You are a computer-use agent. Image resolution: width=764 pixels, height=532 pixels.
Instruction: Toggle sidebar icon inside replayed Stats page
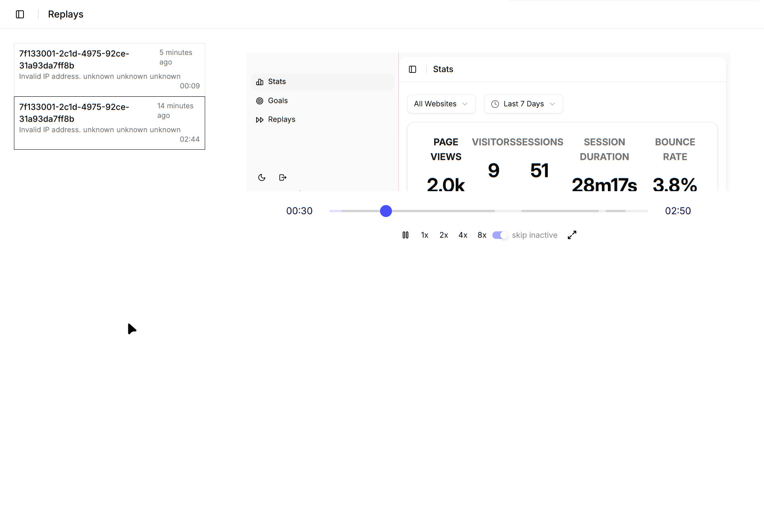[x=413, y=70]
